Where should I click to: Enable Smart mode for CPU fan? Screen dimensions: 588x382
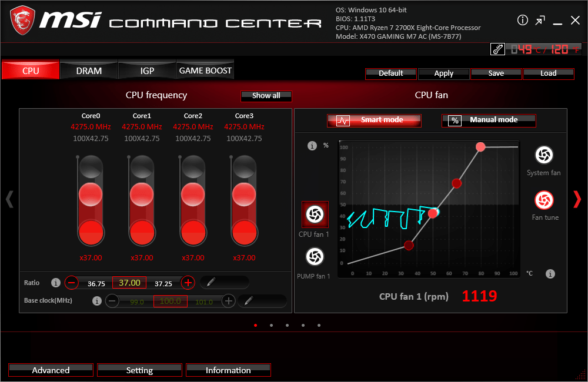pyautogui.click(x=374, y=120)
